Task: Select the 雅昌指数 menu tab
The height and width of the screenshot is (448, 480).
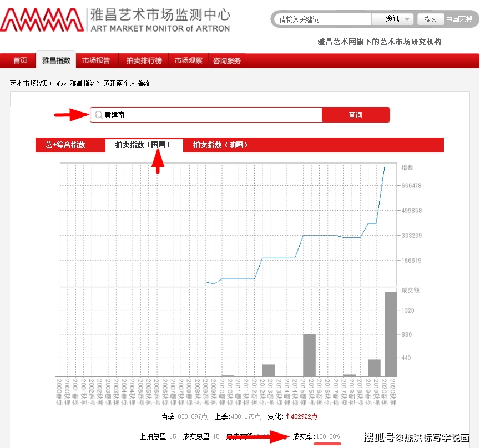Action: point(56,60)
